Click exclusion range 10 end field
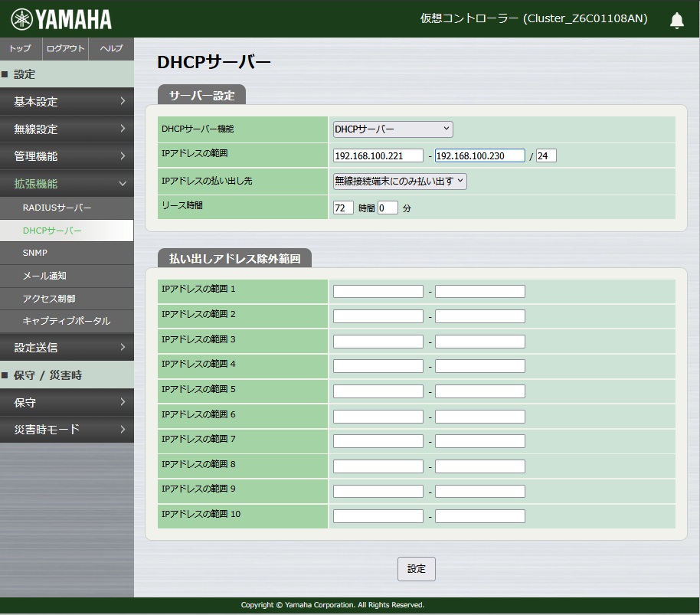 click(480, 516)
